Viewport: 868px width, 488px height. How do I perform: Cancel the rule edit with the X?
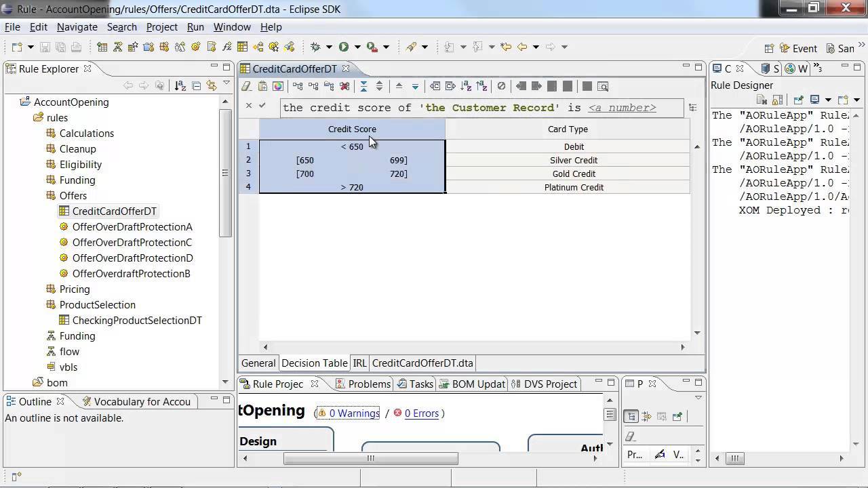[249, 107]
